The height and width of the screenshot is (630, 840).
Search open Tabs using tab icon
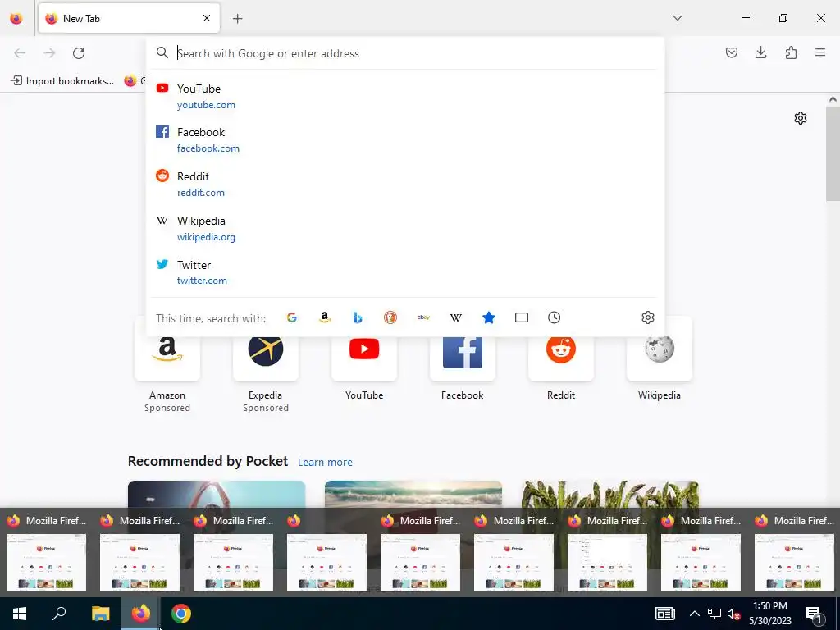pyautogui.click(x=521, y=317)
